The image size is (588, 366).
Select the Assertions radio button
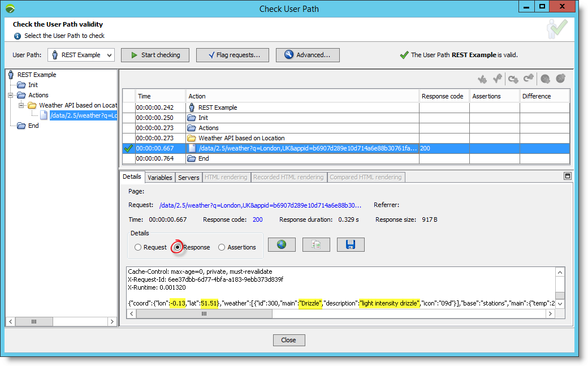[x=222, y=247]
